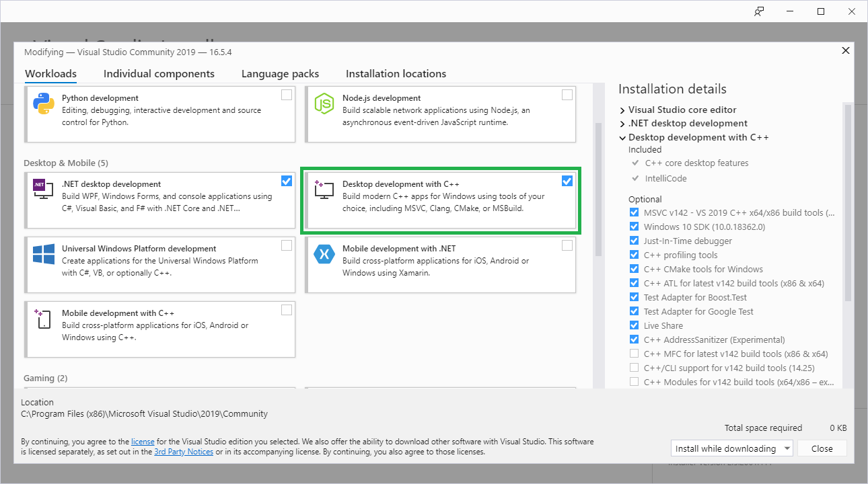Switch to the Individual components tab
This screenshot has width=868, height=484.
pyautogui.click(x=159, y=74)
